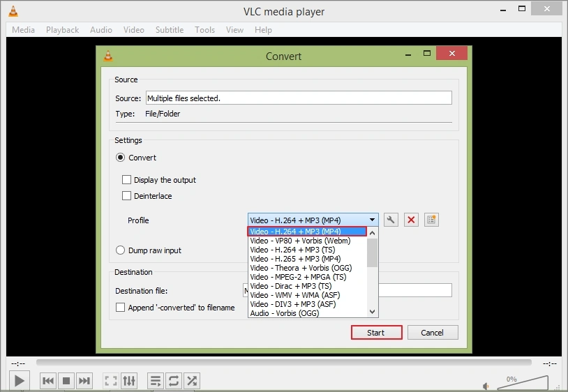
Task: Open the Video menu
Action: (x=134, y=30)
